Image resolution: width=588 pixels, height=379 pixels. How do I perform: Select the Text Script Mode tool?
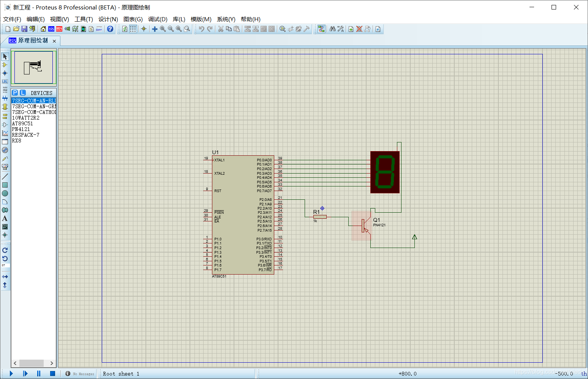[x=5, y=90]
